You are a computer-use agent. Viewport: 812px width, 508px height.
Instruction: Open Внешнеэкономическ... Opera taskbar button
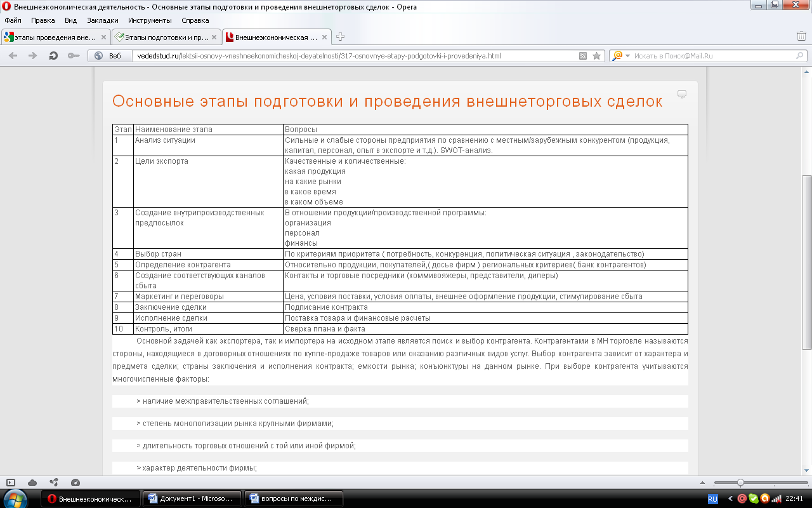[91, 499]
